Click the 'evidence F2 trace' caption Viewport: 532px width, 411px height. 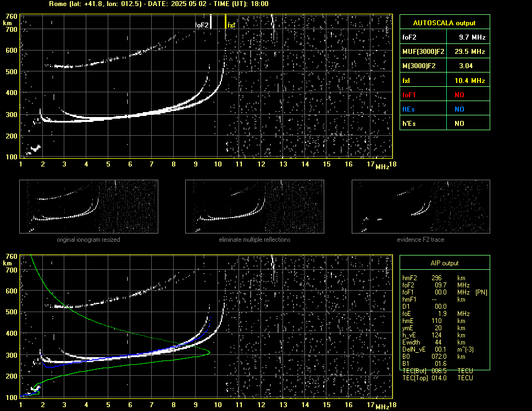click(420, 240)
